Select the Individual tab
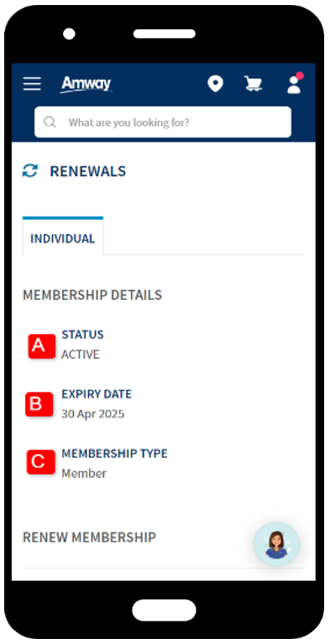The width and height of the screenshot is (330, 644). (62, 237)
